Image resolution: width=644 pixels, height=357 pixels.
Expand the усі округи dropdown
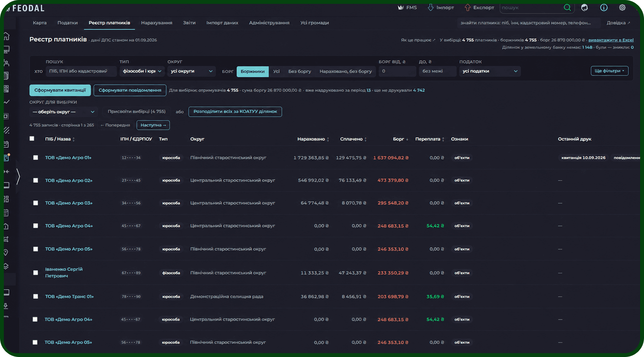tap(191, 71)
